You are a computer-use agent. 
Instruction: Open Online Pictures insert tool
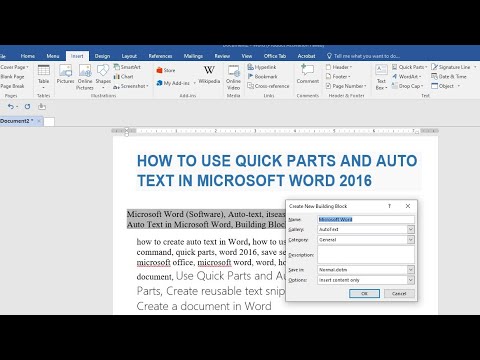pos(85,77)
